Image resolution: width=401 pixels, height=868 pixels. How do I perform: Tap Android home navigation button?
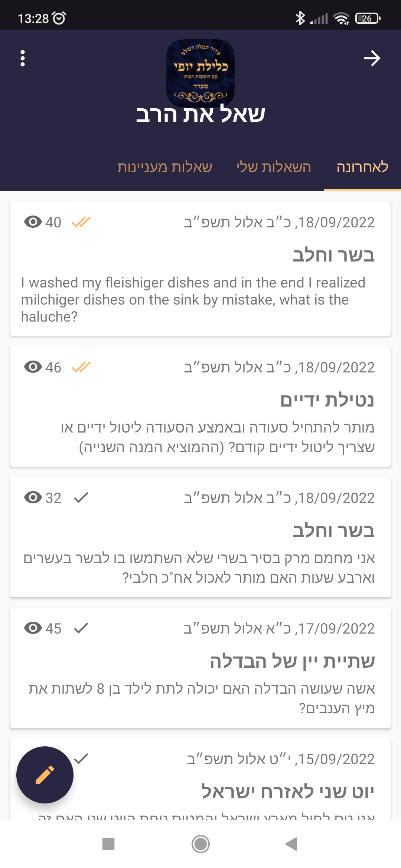pyautogui.click(x=200, y=844)
